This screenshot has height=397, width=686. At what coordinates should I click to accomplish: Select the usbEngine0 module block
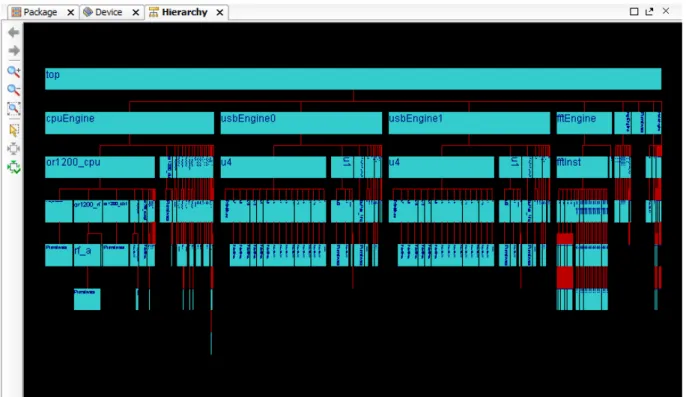coord(301,123)
